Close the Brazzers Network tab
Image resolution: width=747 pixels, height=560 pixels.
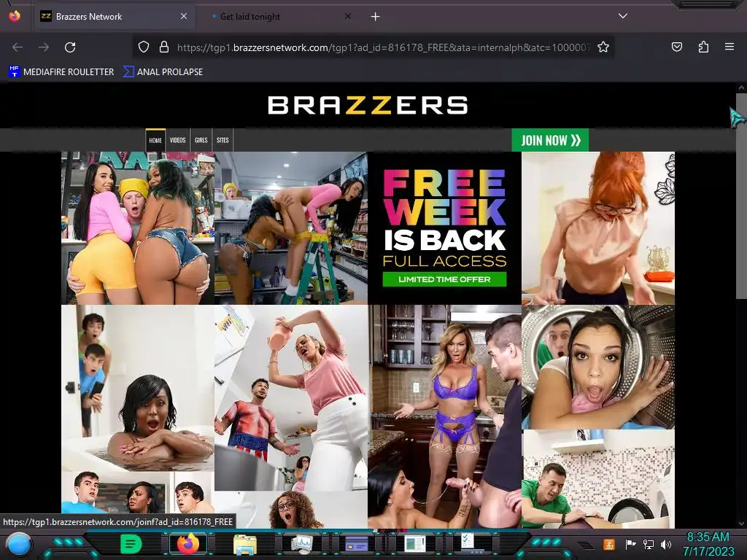(183, 16)
